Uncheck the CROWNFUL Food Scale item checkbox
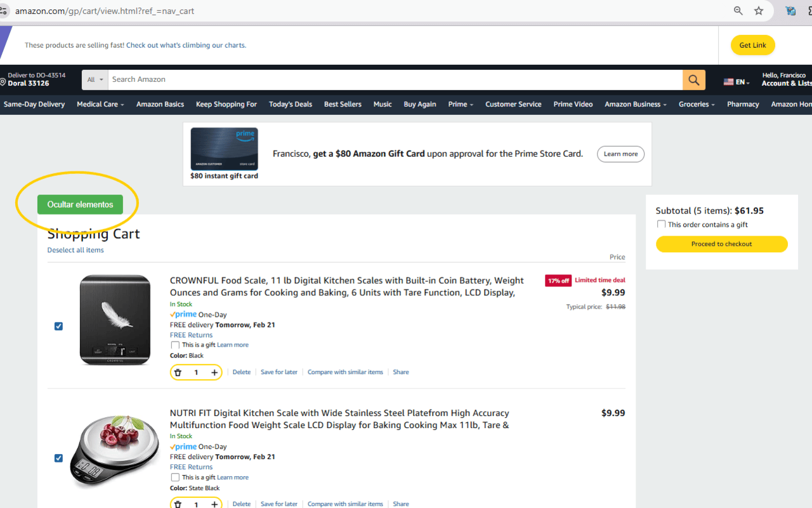 point(58,326)
